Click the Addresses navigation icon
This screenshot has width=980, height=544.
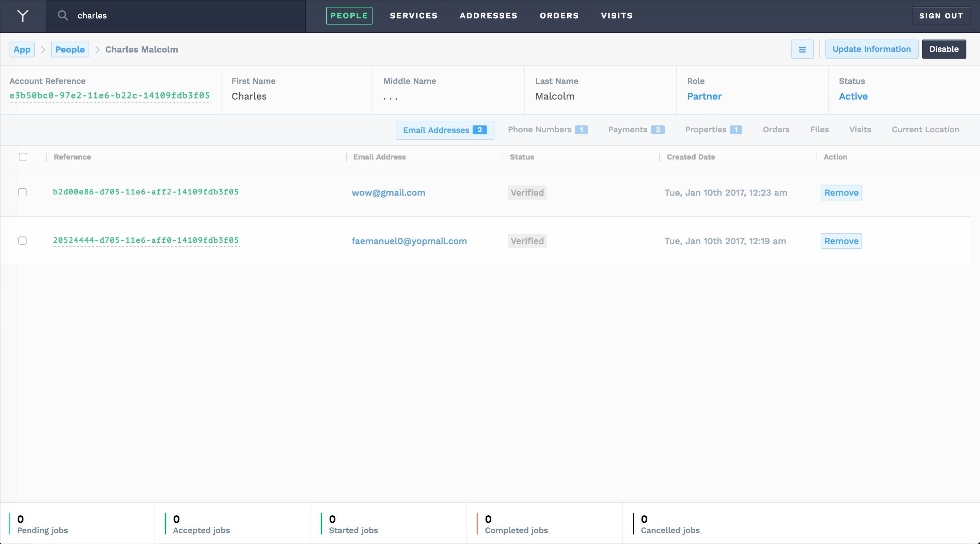(488, 15)
